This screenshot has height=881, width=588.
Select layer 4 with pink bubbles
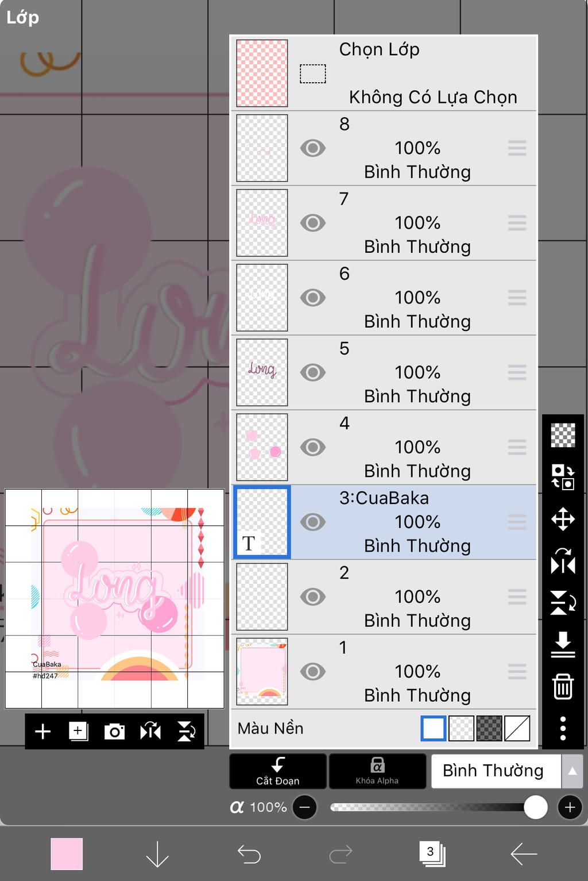click(x=384, y=447)
